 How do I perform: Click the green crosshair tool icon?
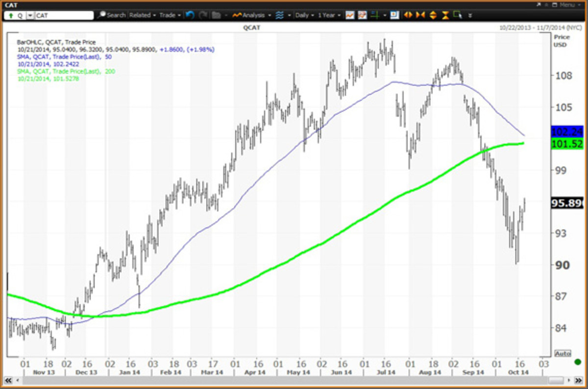point(374,15)
